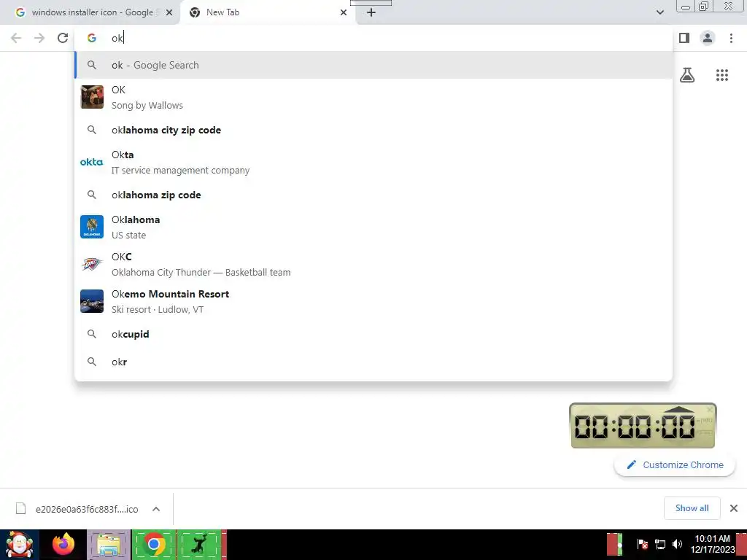Choose 'oklahoma city zip code' suggestion
Image resolution: width=747 pixels, height=560 pixels.
373,130
